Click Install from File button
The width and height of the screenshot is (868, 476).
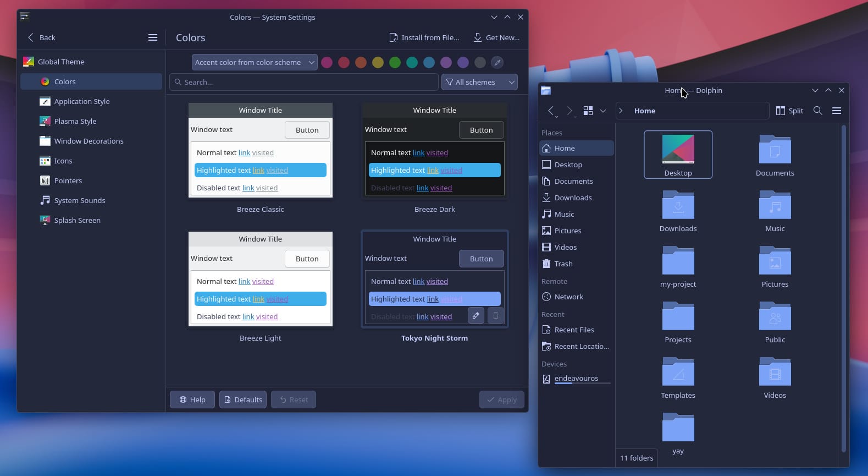point(424,37)
